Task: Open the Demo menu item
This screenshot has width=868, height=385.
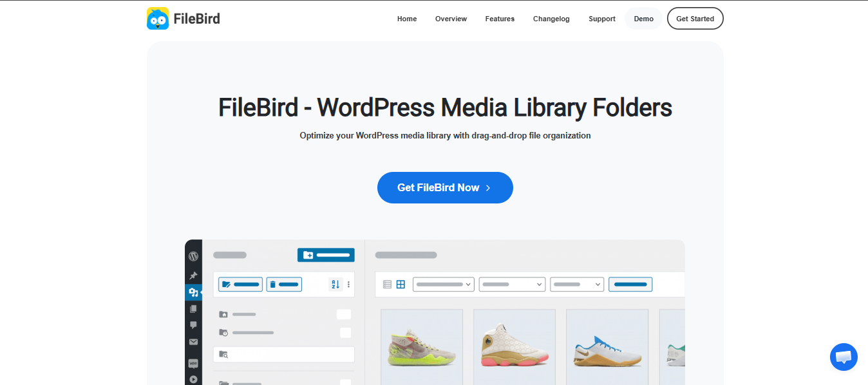Action: pos(644,19)
